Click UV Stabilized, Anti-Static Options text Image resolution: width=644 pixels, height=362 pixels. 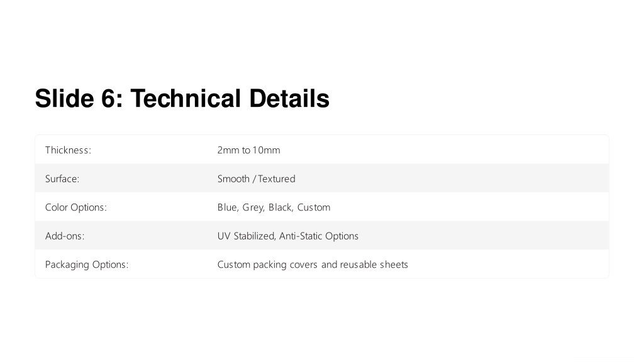pyautogui.click(x=287, y=236)
